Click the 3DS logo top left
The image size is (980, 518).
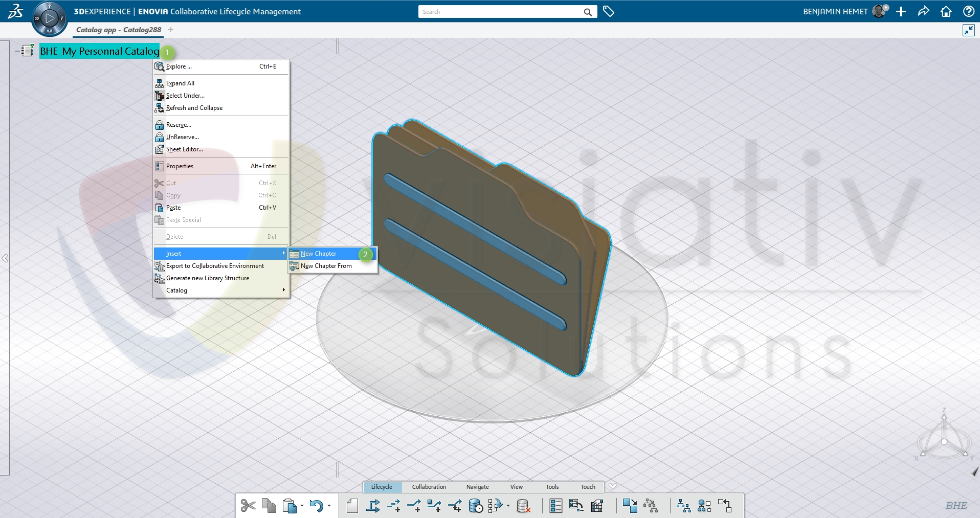15,11
